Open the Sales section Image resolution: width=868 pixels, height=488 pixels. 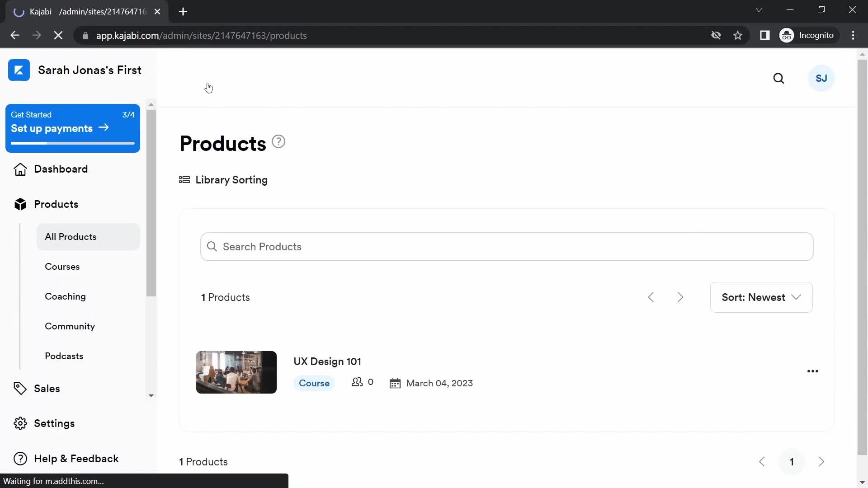(x=47, y=389)
